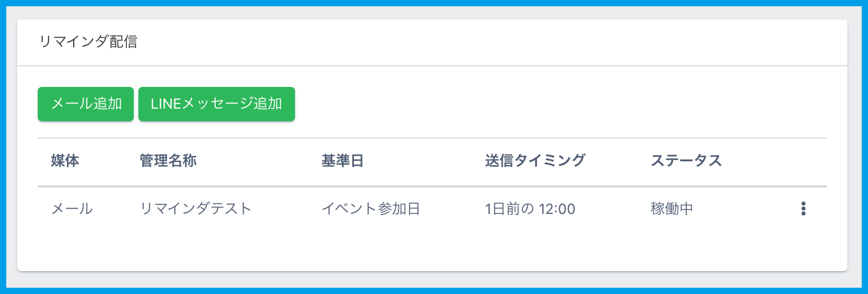Select the 送信タイミング column header

pos(535,161)
